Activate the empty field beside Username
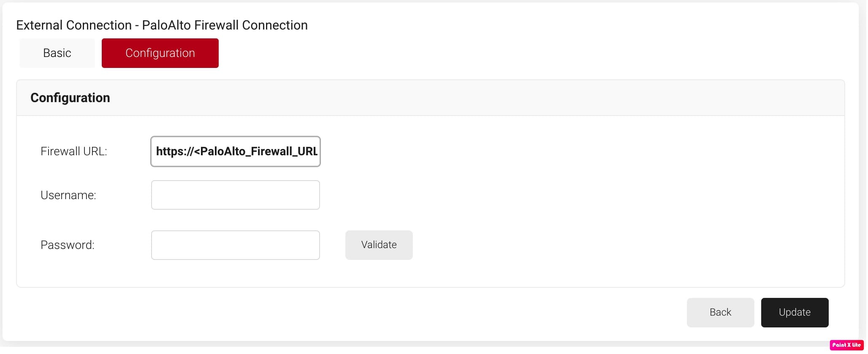 [x=236, y=195]
